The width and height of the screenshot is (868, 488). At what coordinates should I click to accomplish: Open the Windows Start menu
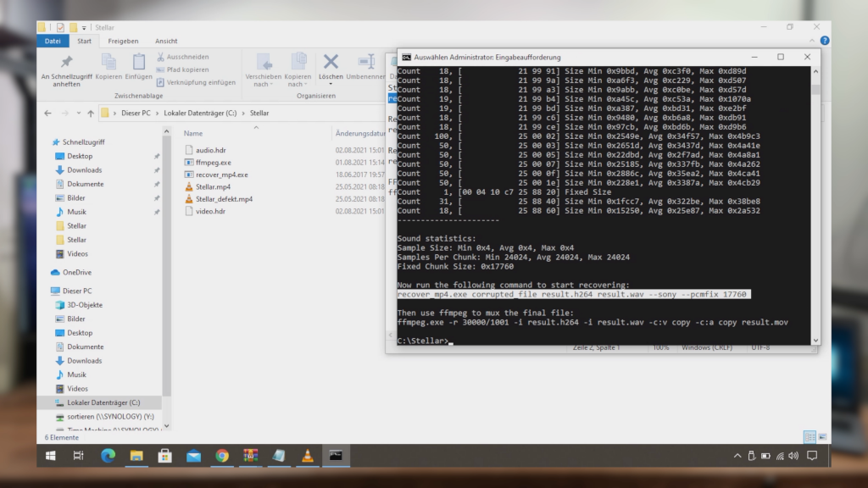(x=50, y=455)
